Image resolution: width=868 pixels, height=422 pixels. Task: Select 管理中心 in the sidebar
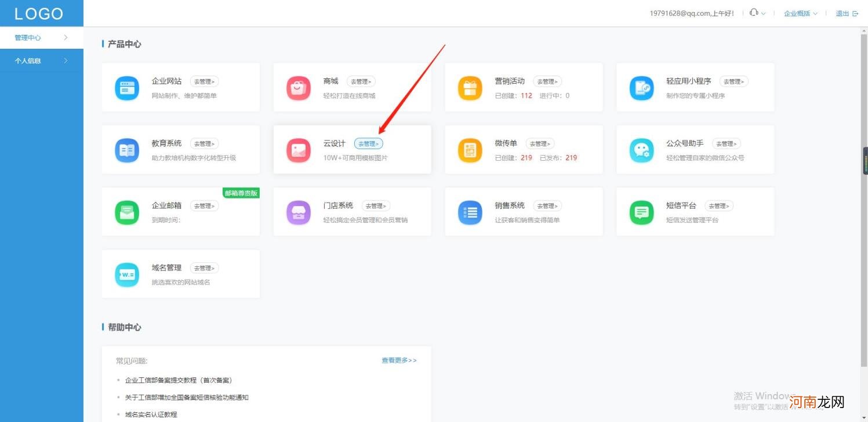pos(42,38)
